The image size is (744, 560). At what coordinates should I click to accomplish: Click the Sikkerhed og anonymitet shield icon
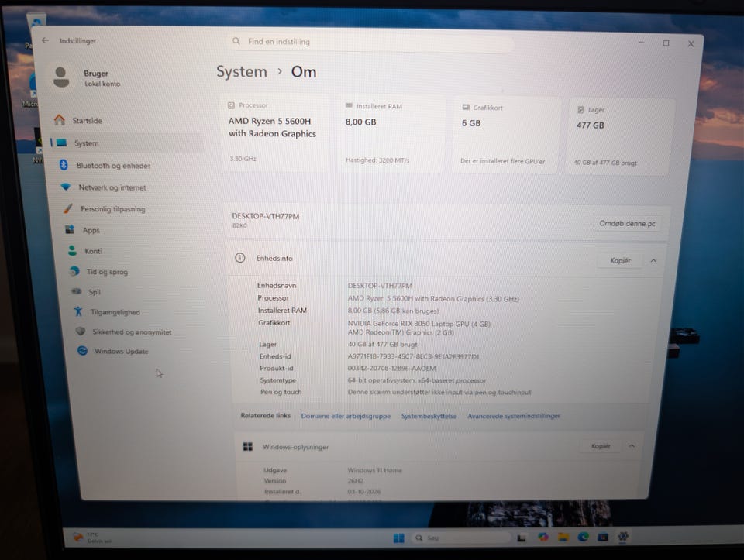click(x=80, y=332)
